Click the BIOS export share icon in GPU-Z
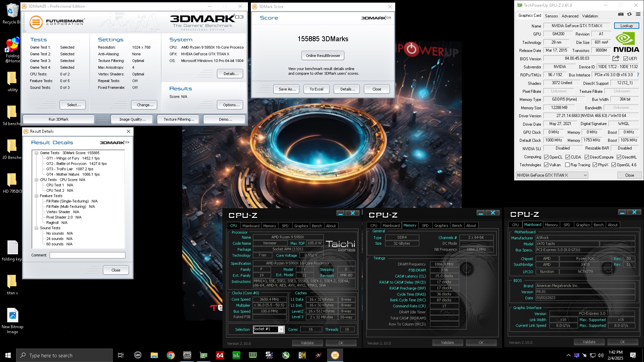Screen dimensions: 644x362 616,58
